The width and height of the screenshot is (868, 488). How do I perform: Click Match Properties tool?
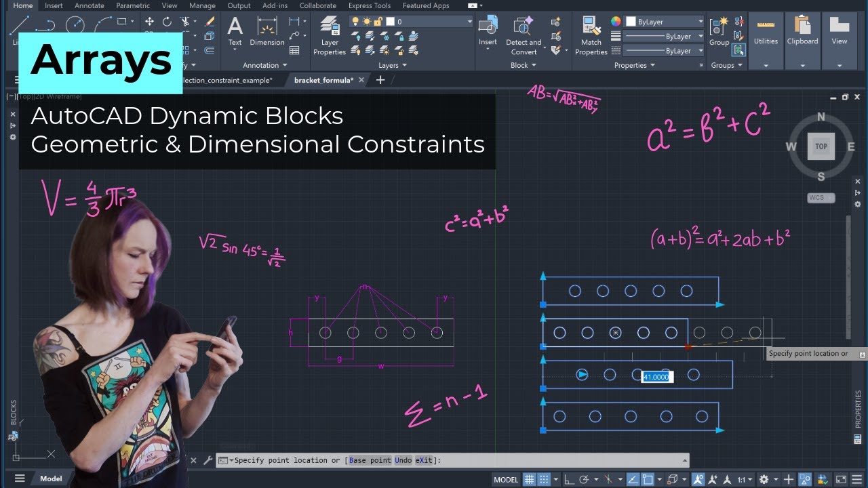(x=591, y=36)
